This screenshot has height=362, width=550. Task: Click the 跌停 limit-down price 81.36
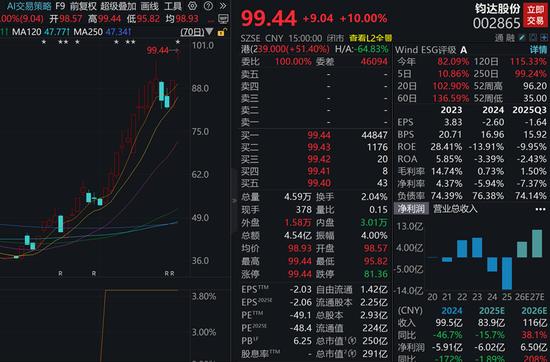pyautogui.click(x=376, y=274)
